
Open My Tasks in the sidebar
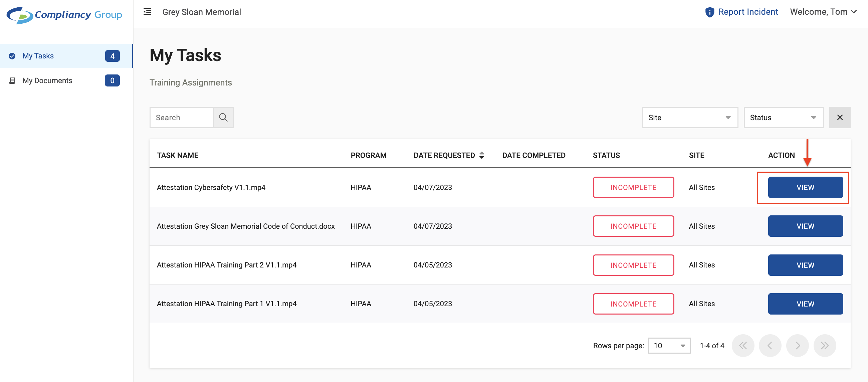(38, 56)
